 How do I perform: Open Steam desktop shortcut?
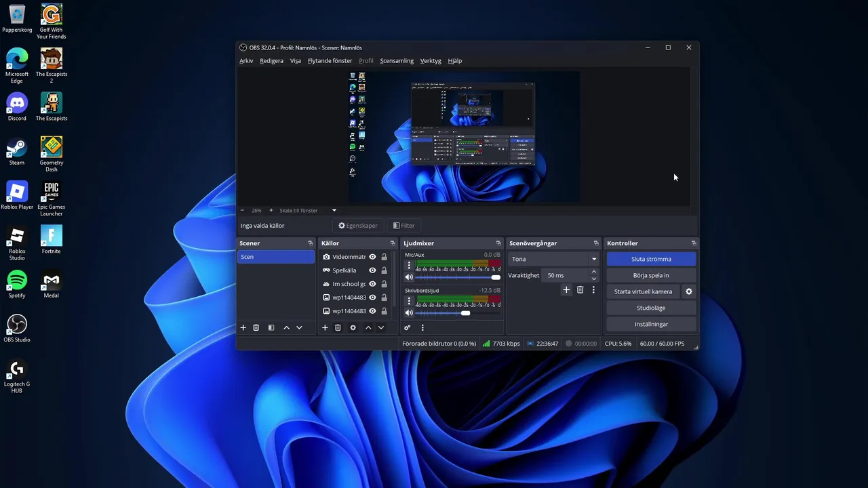point(17,151)
